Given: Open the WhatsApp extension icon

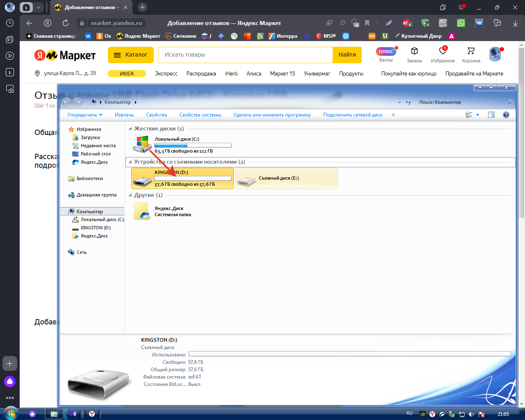Looking at the screenshot, I should (461, 23).
